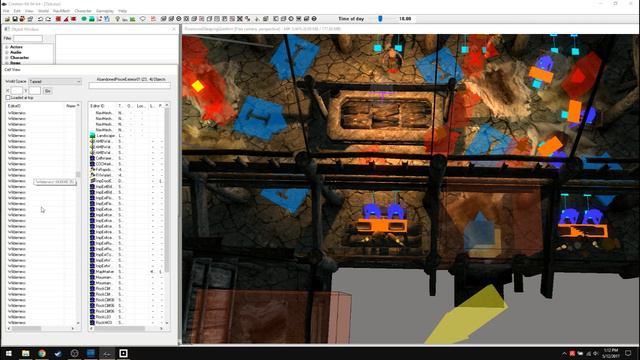This screenshot has width=640, height=360.
Task: Open Google Chrome from the taskbar
Action: pos(42,353)
